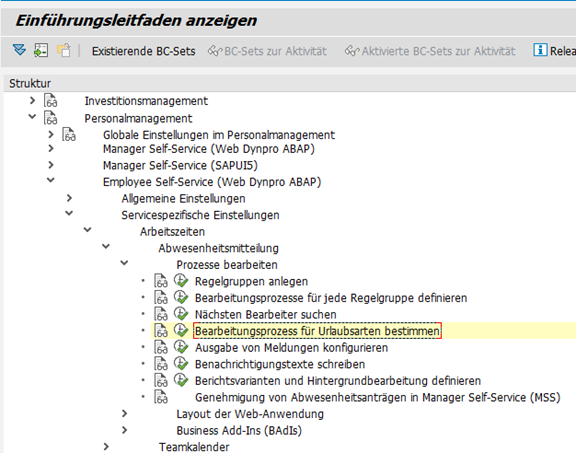
Task: Click the change log clipboard toolbar icon
Action: [x=64, y=50]
